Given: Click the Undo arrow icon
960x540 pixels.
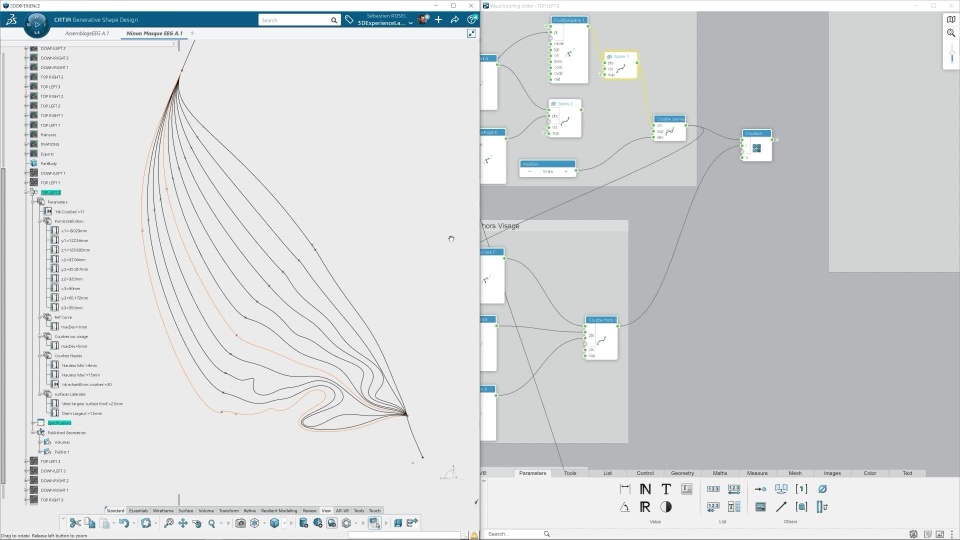Looking at the screenshot, I should point(124,523).
